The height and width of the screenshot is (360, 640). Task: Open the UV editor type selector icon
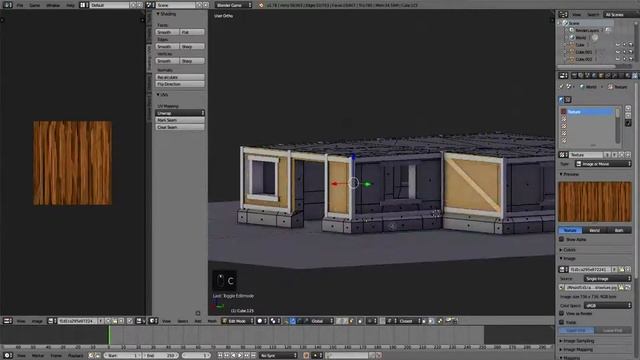[x=7, y=321]
